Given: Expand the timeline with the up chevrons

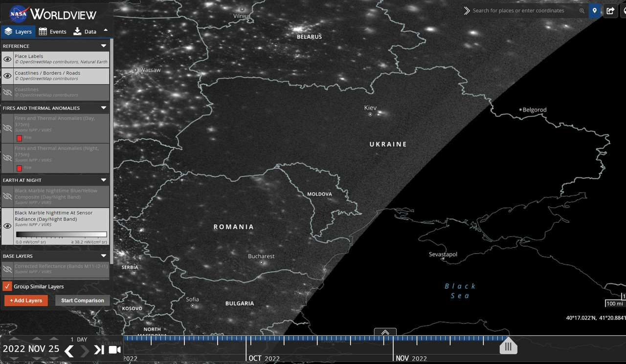Looking at the screenshot, I should click(385, 332).
